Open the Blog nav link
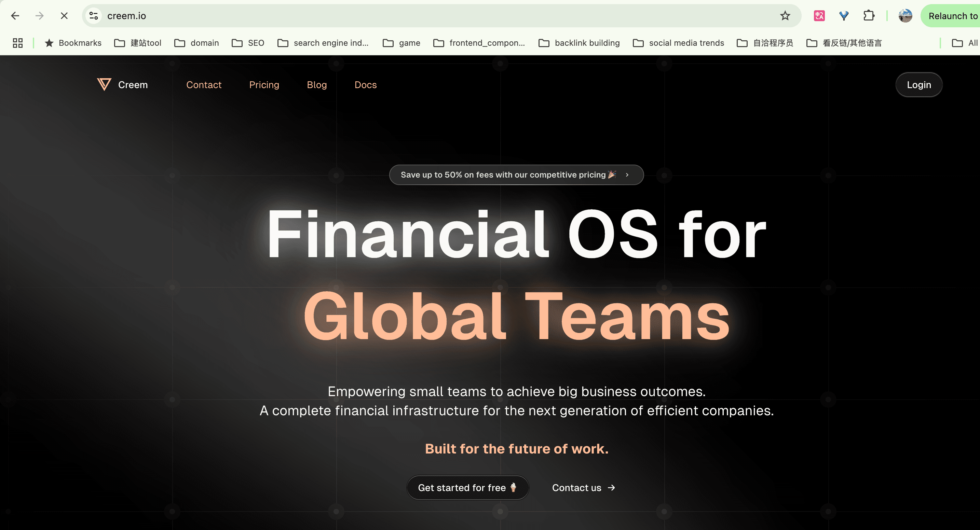 coord(317,85)
